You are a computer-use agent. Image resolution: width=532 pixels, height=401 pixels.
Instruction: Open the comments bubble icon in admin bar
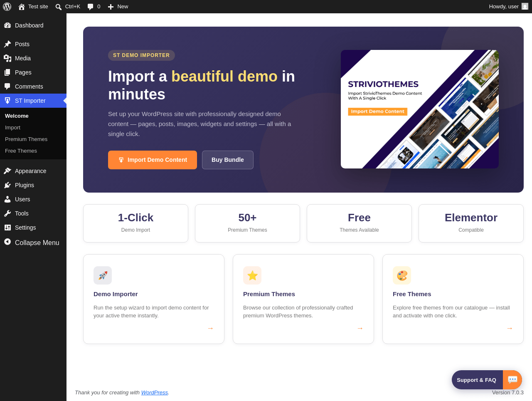pyautogui.click(x=90, y=7)
